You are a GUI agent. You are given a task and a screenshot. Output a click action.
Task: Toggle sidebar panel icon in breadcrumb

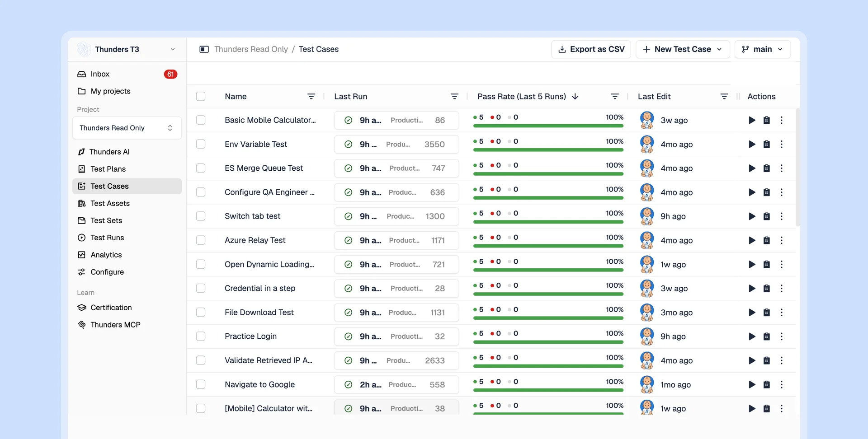(x=204, y=49)
